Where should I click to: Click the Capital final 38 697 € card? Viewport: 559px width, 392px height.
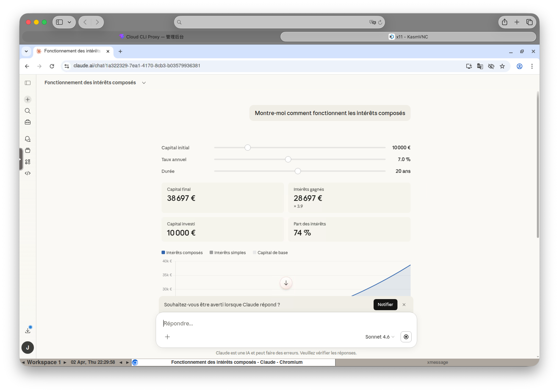223,197
